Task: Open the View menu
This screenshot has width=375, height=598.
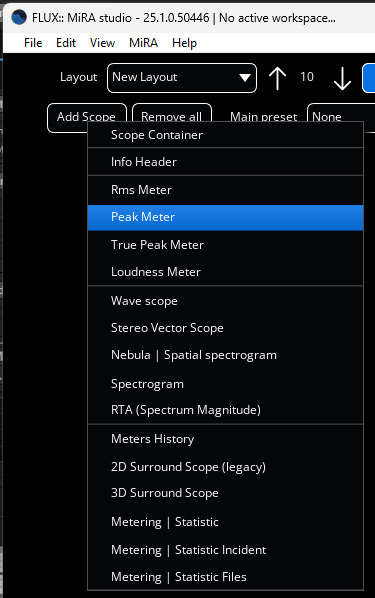Action: click(x=102, y=43)
